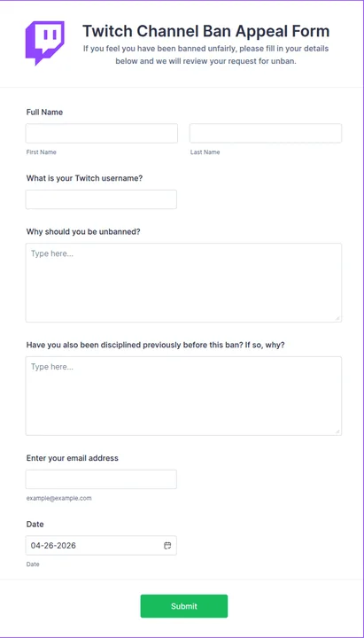
Task: Click the resize handle of the disciplined previously textarea
Action: click(x=338, y=432)
